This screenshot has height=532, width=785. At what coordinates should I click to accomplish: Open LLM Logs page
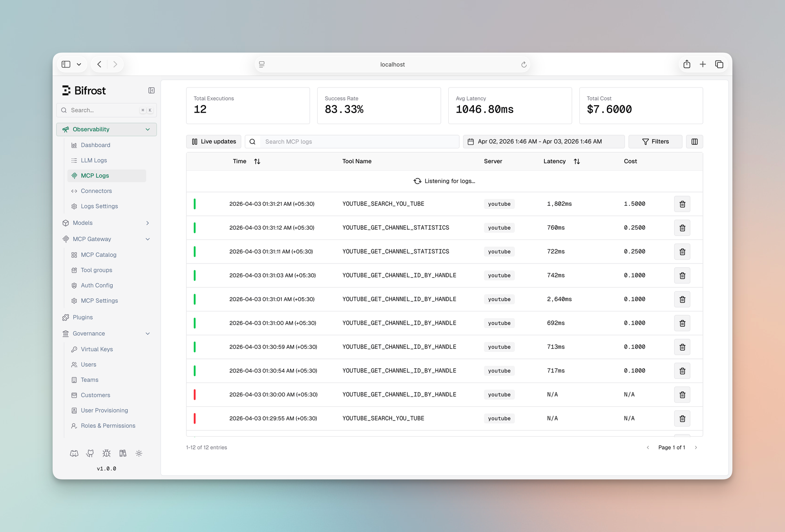tap(94, 161)
